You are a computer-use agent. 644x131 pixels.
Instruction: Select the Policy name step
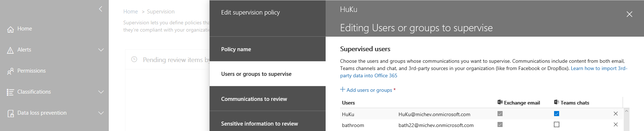point(268,49)
